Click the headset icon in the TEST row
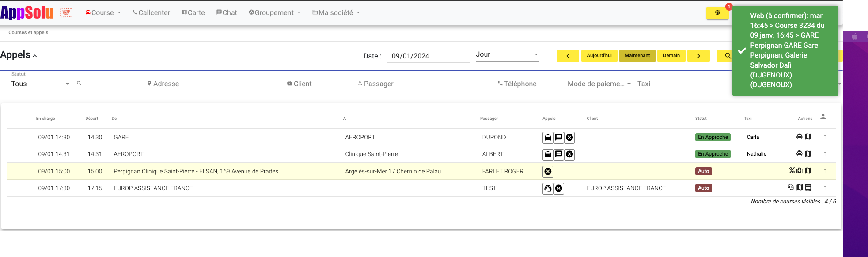 [548, 189]
